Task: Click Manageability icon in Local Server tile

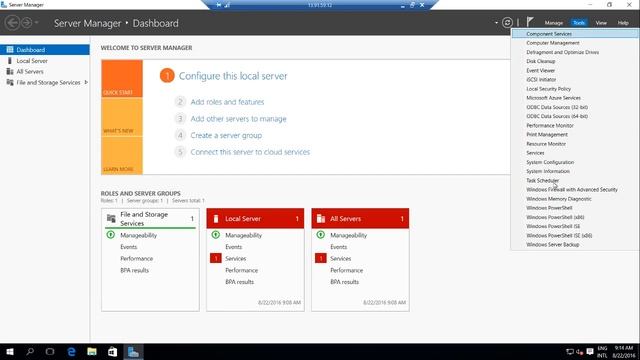Action: pyautogui.click(x=216, y=235)
